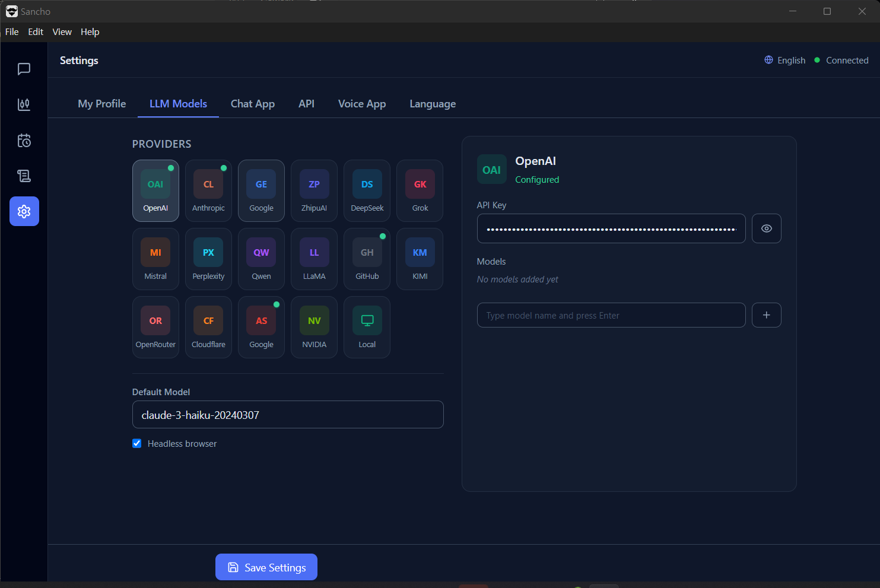Switch to the Language tab
880x588 pixels.
pyautogui.click(x=433, y=104)
